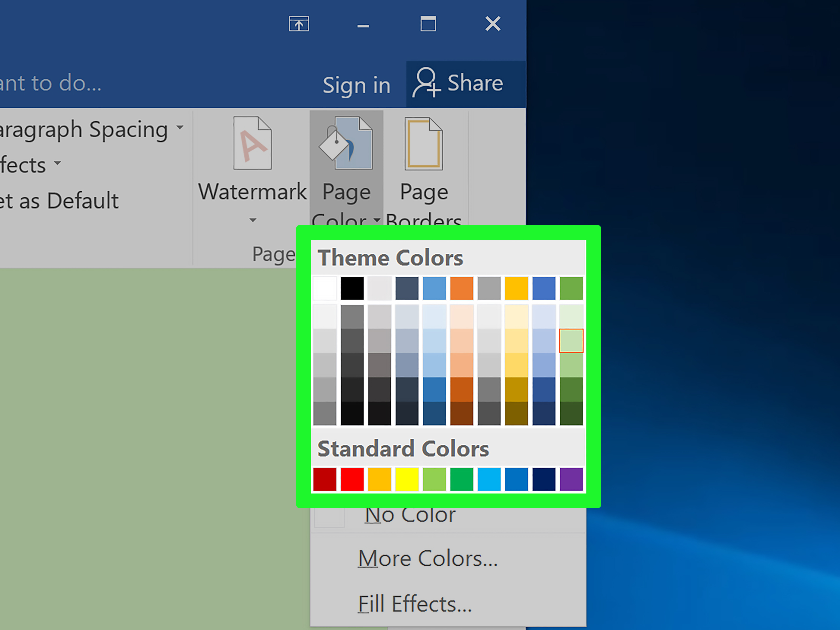This screenshot has height=630, width=840.
Task: Click the Page Borders icon
Action: click(423, 144)
